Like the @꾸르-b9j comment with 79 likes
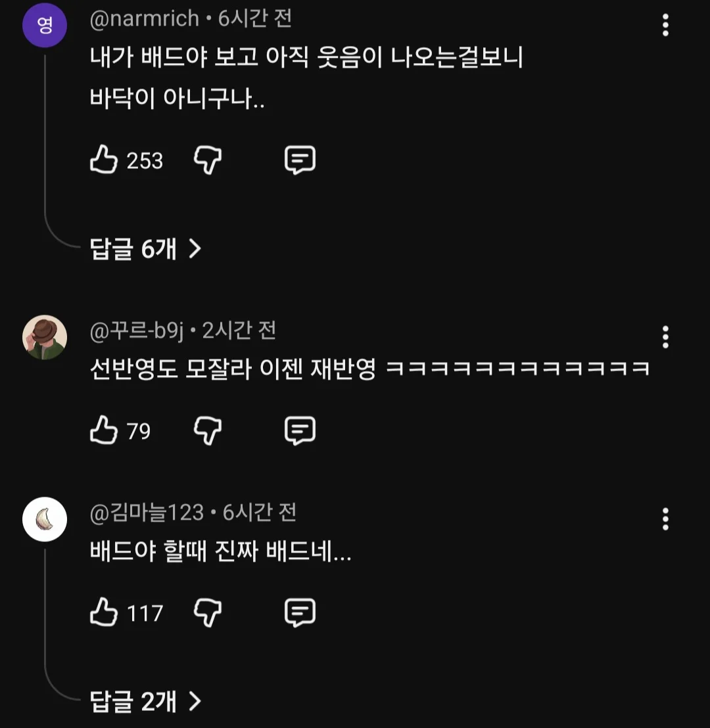This screenshot has width=710, height=728. [104, 430]
